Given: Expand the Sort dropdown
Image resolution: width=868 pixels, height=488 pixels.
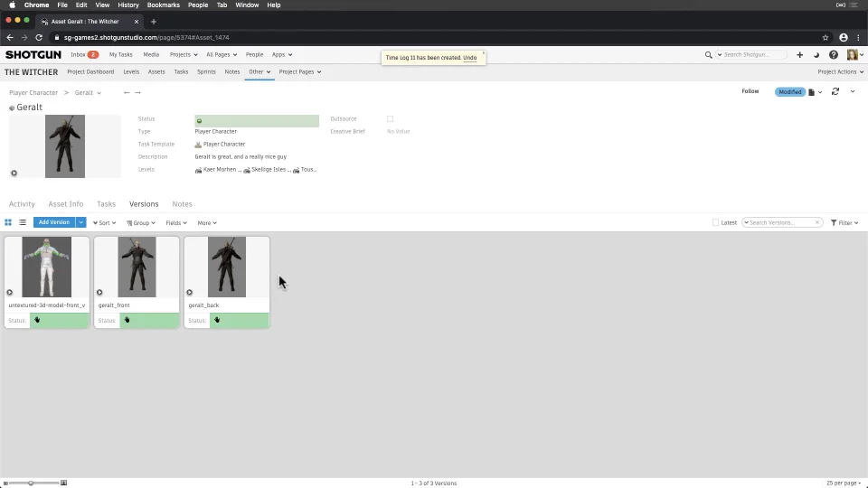Looking at the screenshot, I should tap(104, 223).
